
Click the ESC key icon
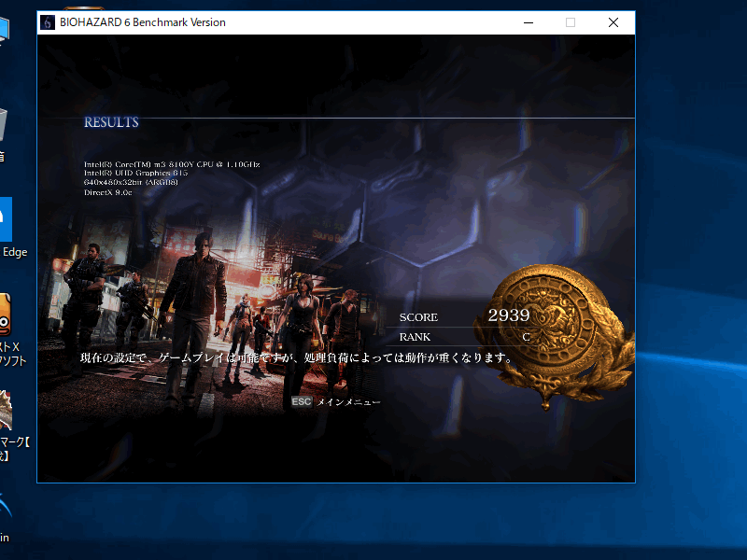pos(301,401)
